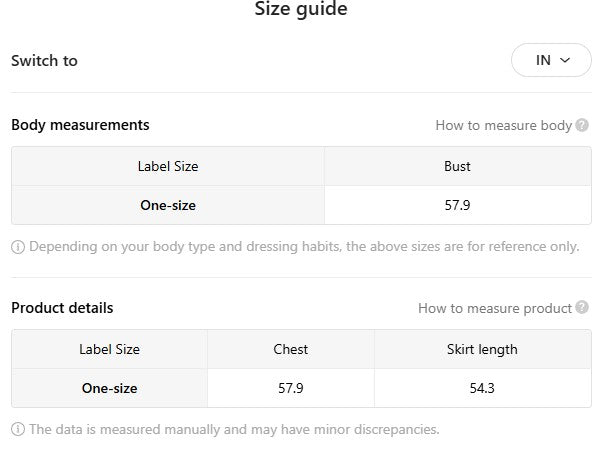The width and height of the screenshot is (608, 451).
Task: Select the Product details heading
Action: point(62,308)
